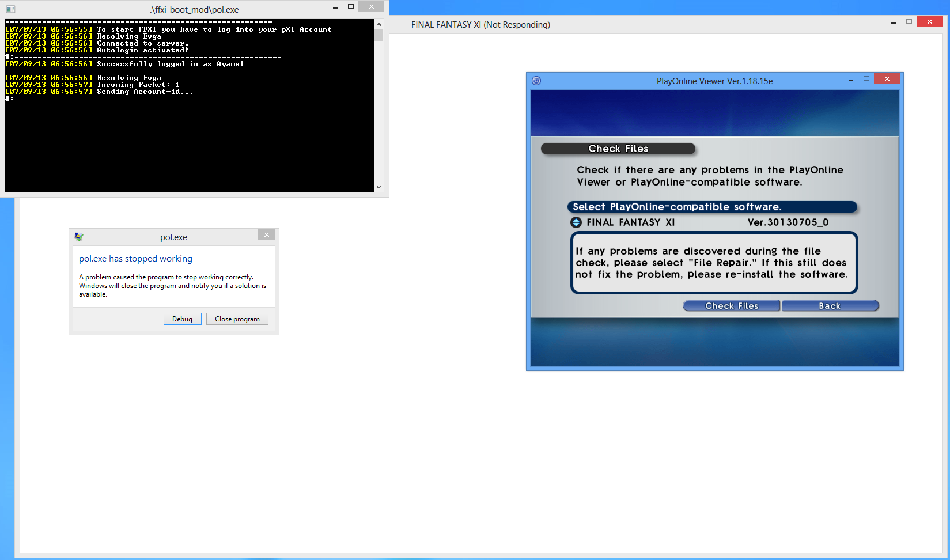This screenshot has height=560, width=950.
Task: Click the console window system icon
Action: [x=10, y=9]
